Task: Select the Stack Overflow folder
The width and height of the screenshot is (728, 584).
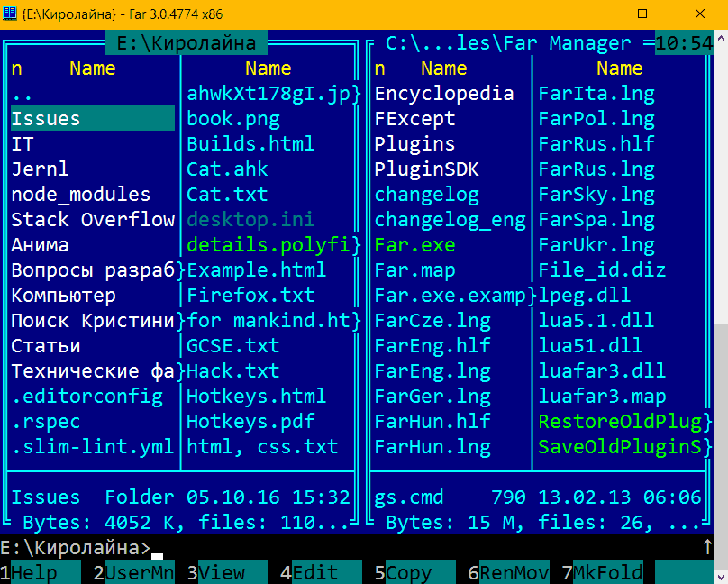Action: pos(93,219)
